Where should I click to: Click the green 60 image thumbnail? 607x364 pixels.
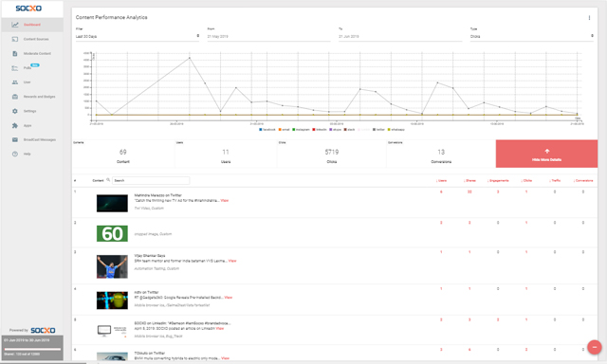click(112, 233)
